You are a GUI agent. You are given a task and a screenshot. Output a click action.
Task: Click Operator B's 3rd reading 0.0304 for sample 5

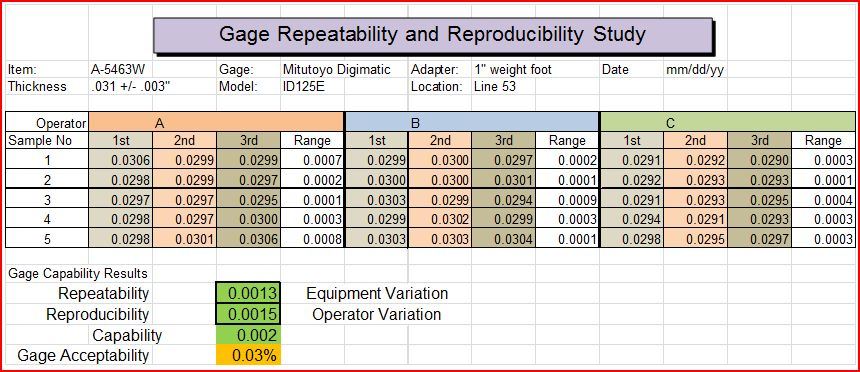pos(503,239)
